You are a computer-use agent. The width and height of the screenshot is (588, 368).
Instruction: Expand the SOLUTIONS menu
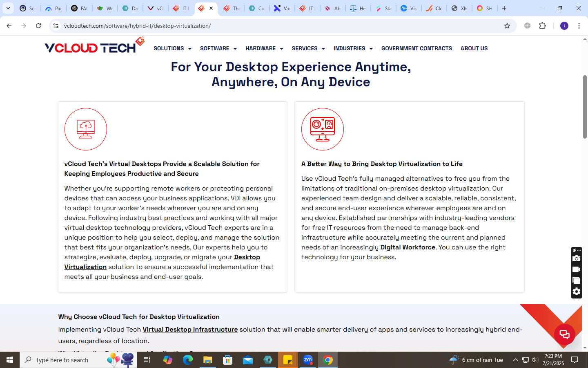pyautogui.click(x=172, y=48)
